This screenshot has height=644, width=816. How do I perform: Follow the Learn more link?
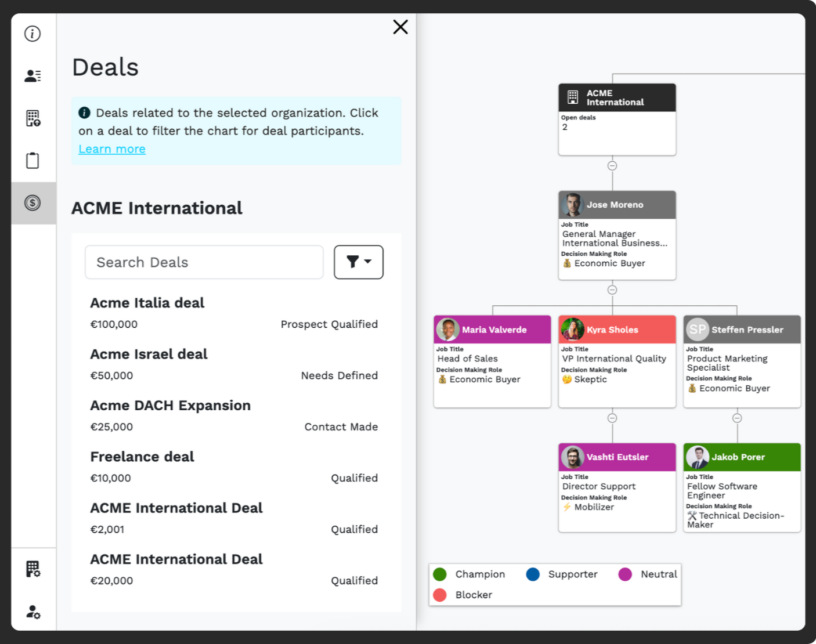112,149
